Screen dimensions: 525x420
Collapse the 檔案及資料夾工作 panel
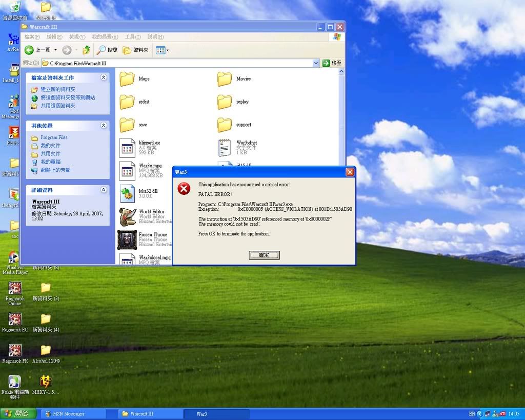tap(104, 77)
